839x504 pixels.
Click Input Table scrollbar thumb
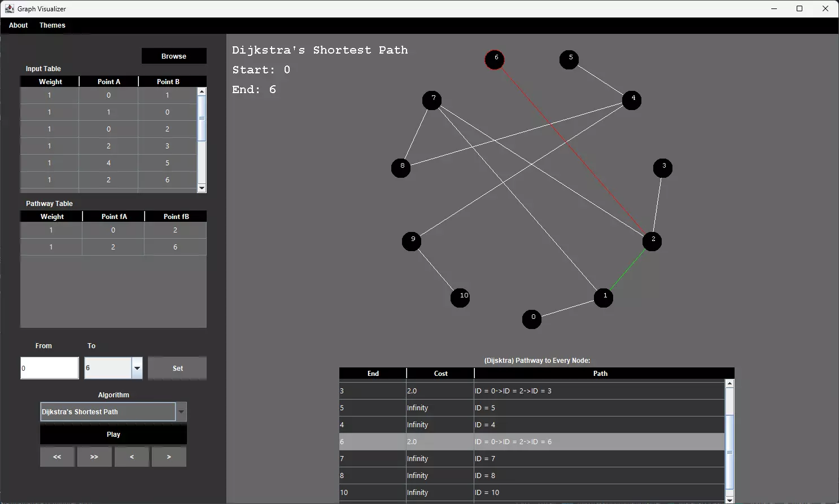tap(202, 118)
